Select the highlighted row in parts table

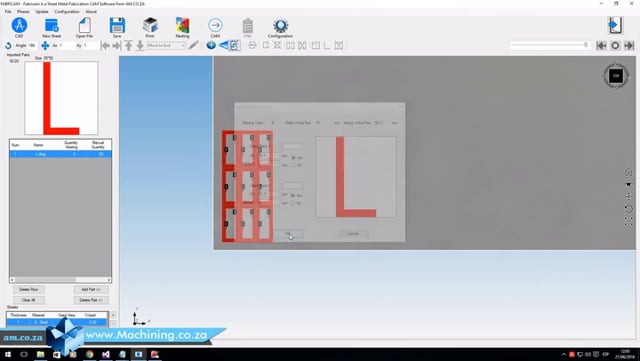[x=60, y=154]
